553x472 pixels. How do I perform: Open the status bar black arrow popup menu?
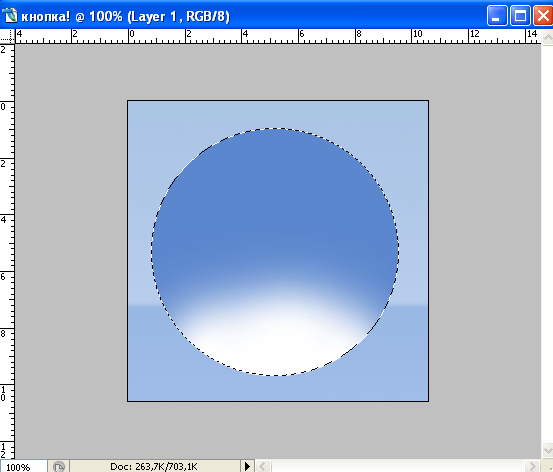click(x=247, y=466)
